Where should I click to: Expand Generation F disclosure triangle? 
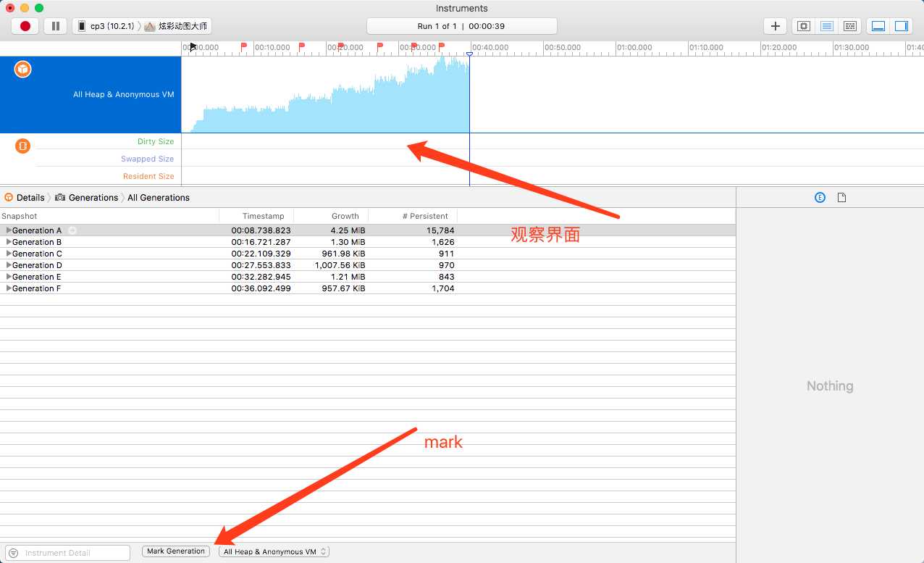pos(9,288)
